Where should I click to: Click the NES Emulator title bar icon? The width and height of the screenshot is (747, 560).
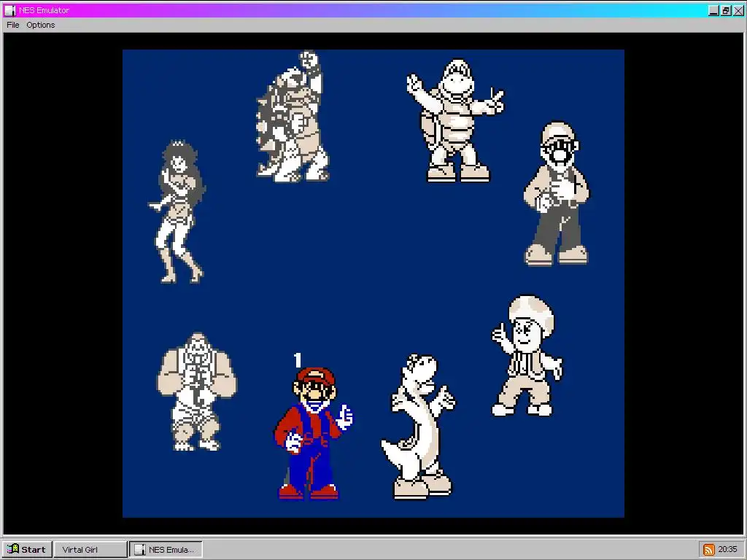[10, 10]
